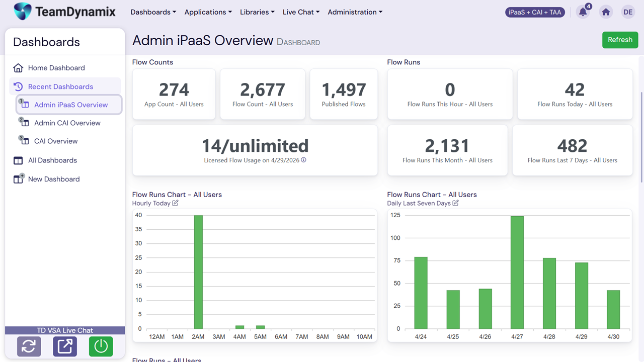644x362 pixels.
Task: Click the 5AM bar in hourly chart
Action: (x=260, y=327)
